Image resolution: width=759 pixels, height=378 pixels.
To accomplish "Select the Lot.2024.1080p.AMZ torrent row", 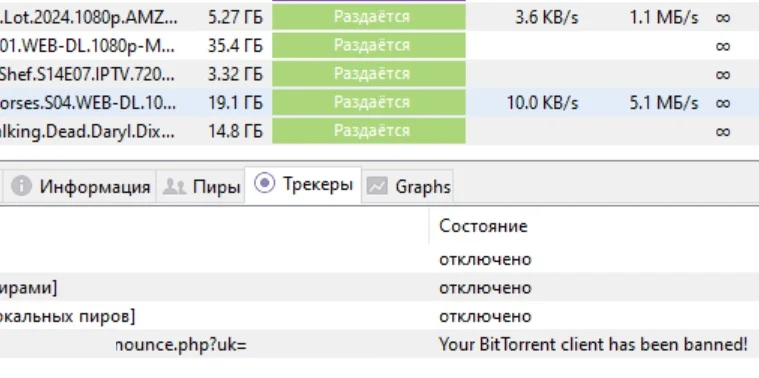I will (380, 17).
